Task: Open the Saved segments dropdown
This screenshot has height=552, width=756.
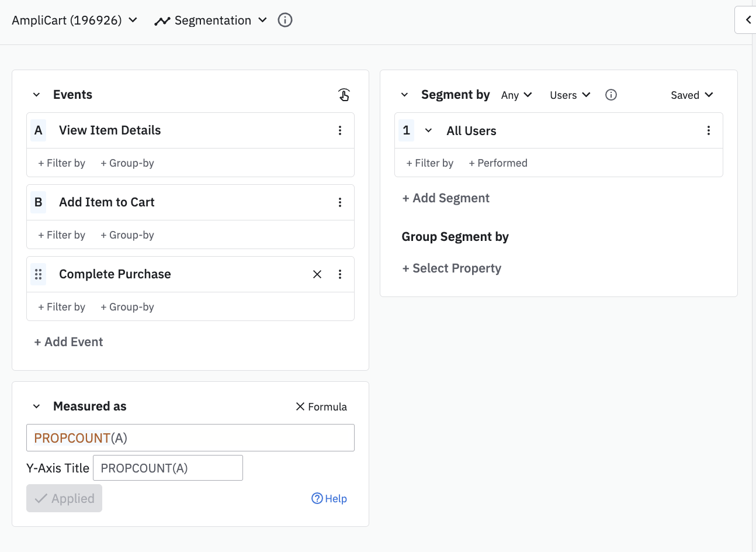Action: click(692, 95)
